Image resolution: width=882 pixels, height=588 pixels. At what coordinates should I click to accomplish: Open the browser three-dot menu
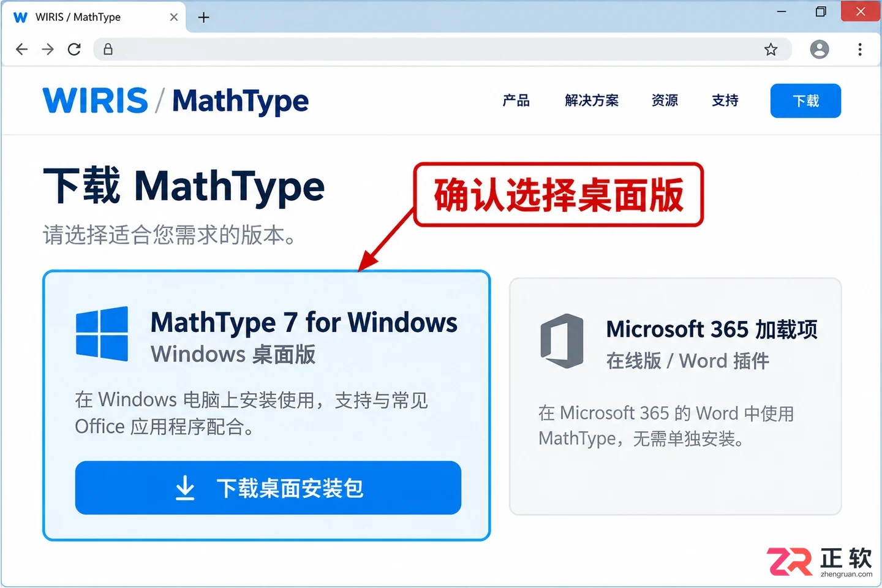pyautogui.click(x=860, y=49)
